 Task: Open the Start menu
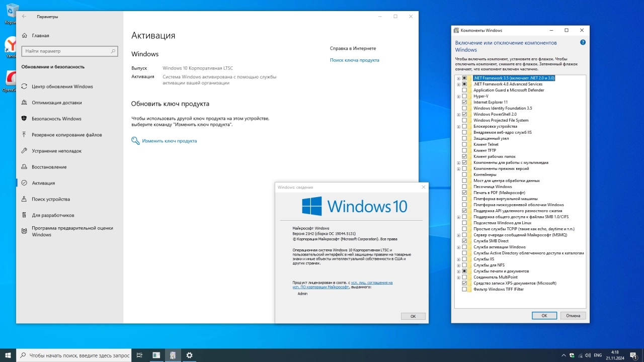pyautogui.click(x=8, y=355)
